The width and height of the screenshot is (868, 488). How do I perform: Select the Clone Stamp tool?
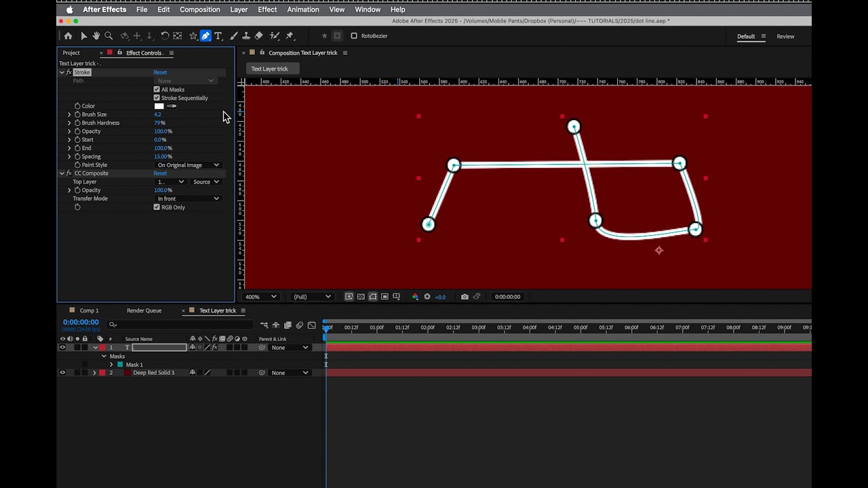click(246, 36)
